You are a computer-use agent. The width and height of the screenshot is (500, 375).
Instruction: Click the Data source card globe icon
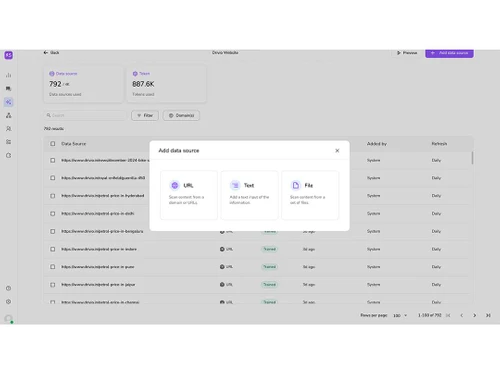(52, 74)
